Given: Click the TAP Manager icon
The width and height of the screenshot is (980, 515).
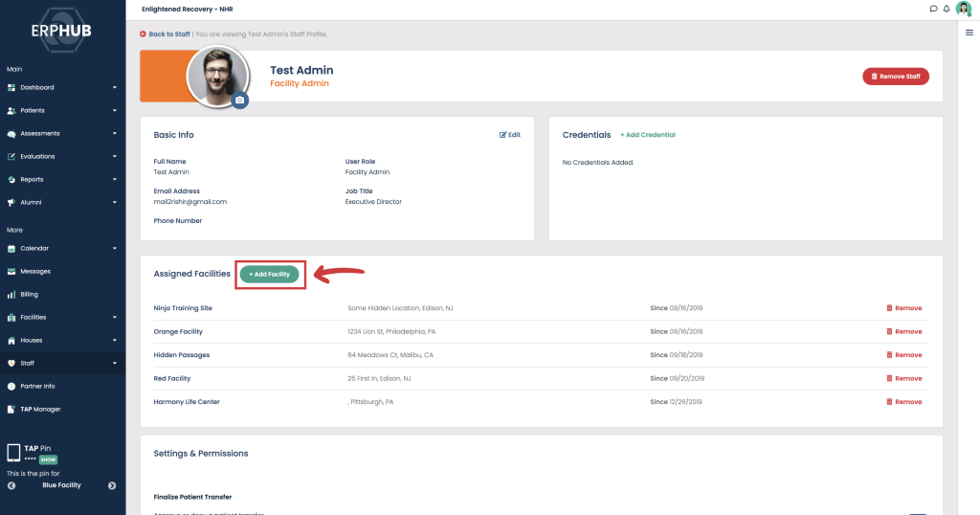Looking at the screenshot, I should pyautogui.click(x=11, y=410).
